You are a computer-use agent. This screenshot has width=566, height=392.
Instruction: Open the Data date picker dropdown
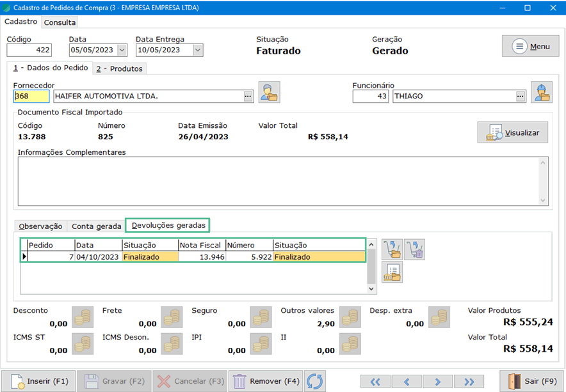pyautogui.click(x=122, y=50)
